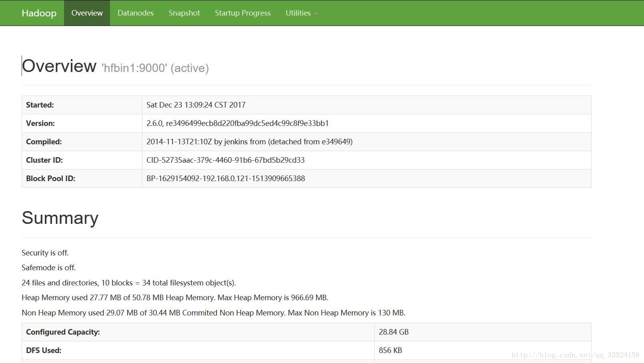Select the Block Pool ID value
Screen dimensions: 644x363
pyautogui.click(x=226, y=178)
